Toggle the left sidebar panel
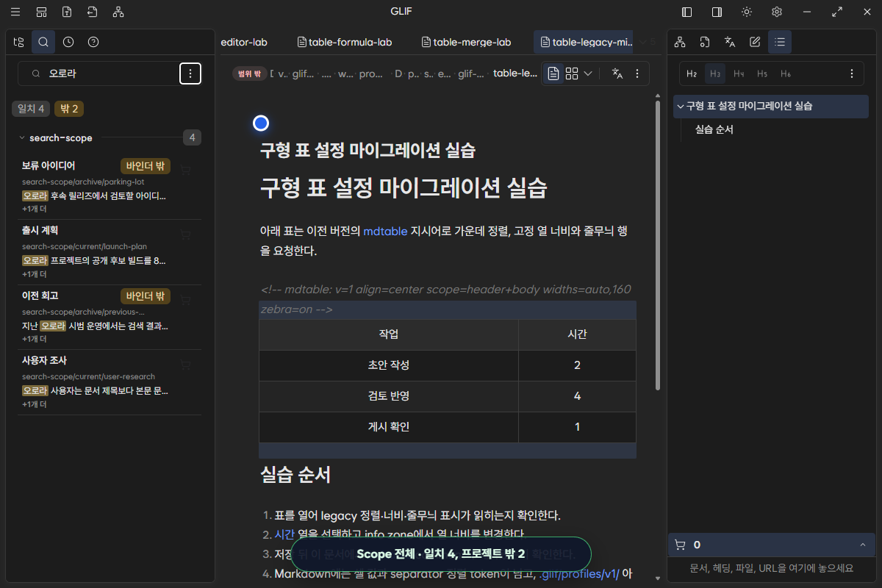 click(x=687, y=12)
